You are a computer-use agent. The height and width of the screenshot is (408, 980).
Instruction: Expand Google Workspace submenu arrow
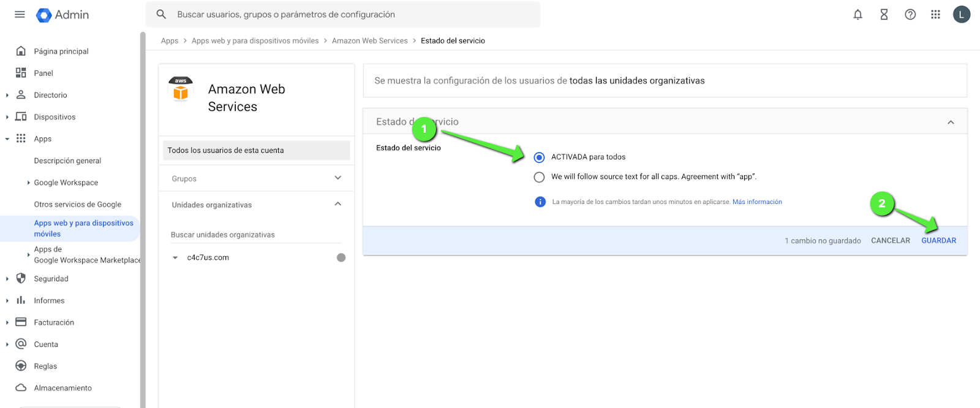(x=29, y=183)
